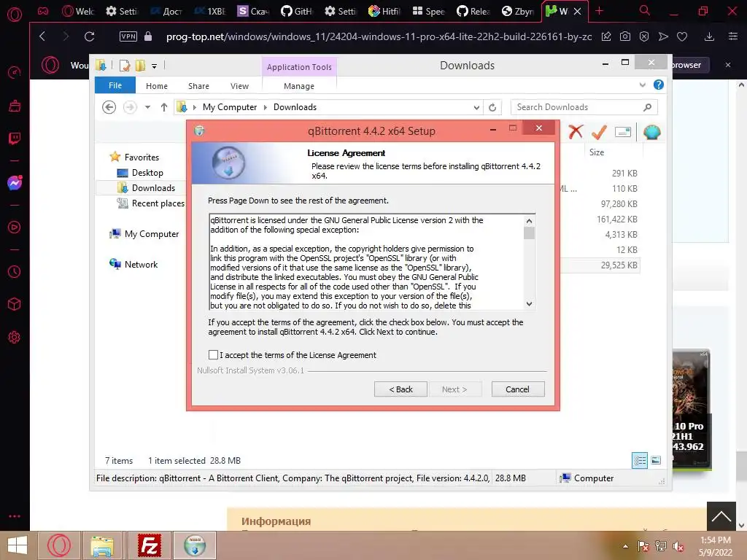Click red X delete toolbar icon
This screenshot has height=560, width=747.
576,131
